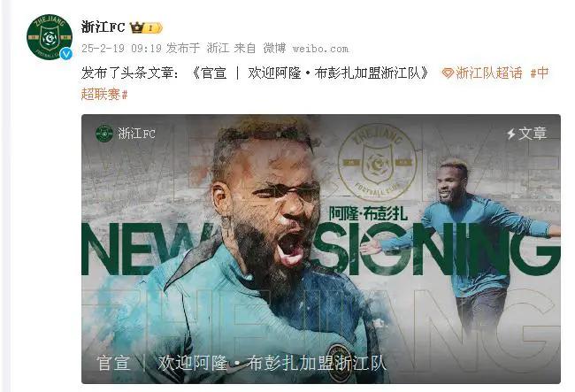575x392 pixels.
Task: Open the 浙江FC account name
Action: [x=103, y=27]
